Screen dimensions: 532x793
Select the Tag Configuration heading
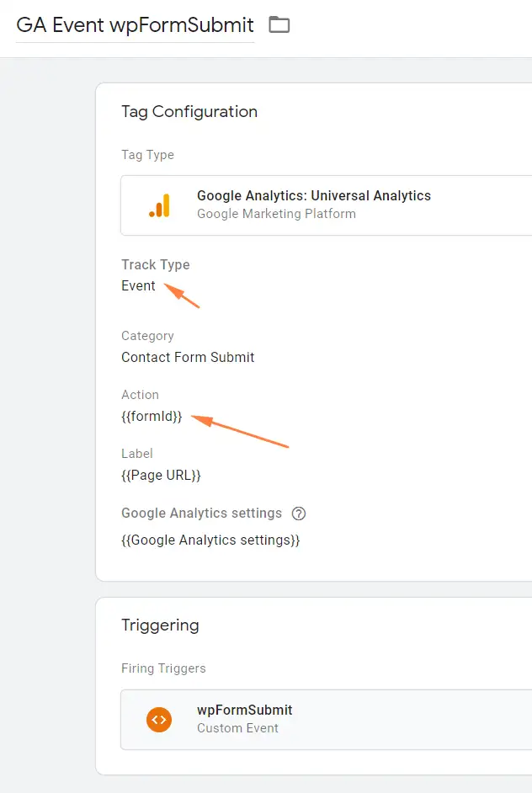click(189, 111)
